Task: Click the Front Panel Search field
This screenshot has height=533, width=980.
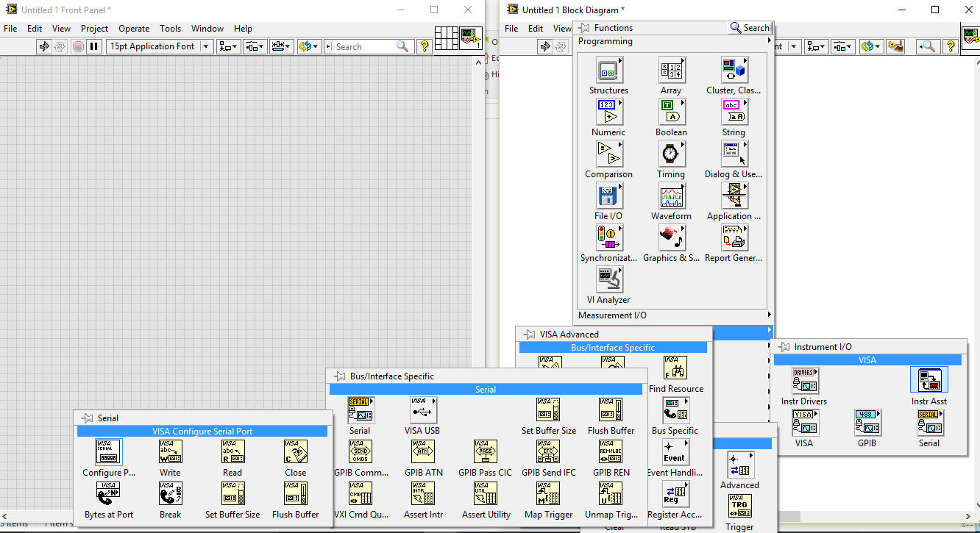Action: pyautogui.click(x=368, y=46)
